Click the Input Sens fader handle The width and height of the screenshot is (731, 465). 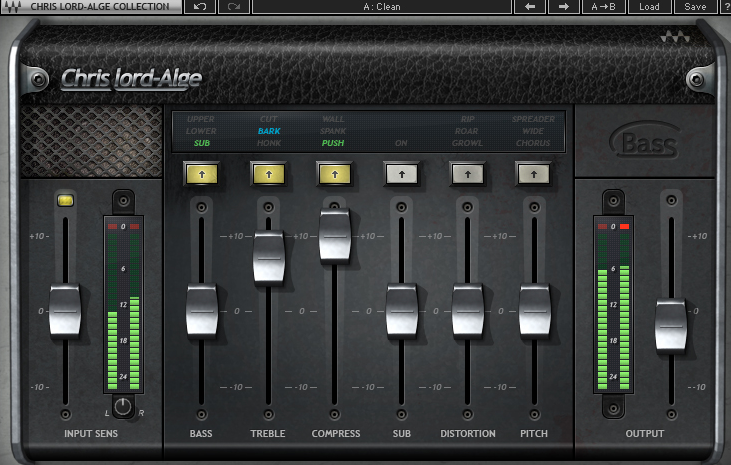pyautogui.click(x=65, y=310)
